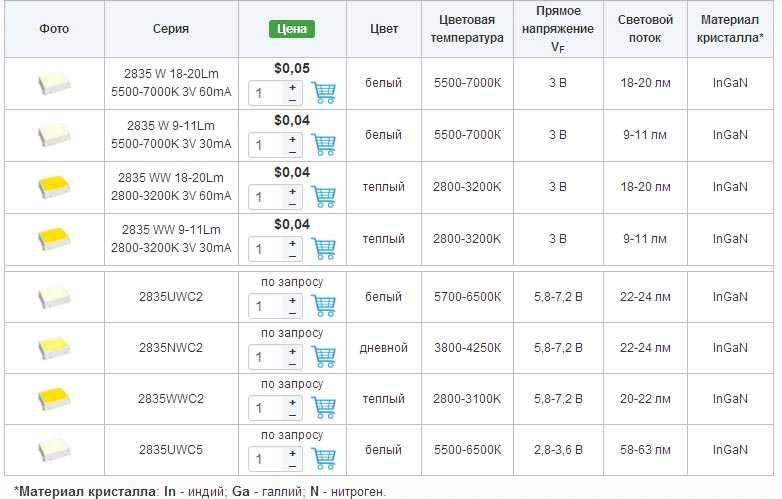Click the cart icon for 2835UWC2
The width and height of the screenshot is (782, 499).
pyautogui.click(x=323, y=306)
